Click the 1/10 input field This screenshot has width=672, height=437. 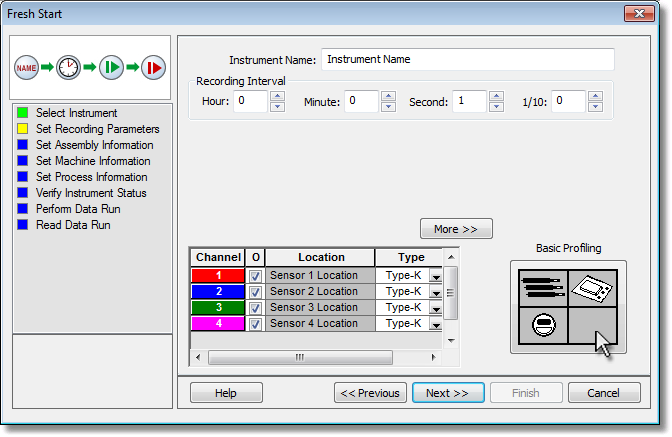tap(568, 101)
